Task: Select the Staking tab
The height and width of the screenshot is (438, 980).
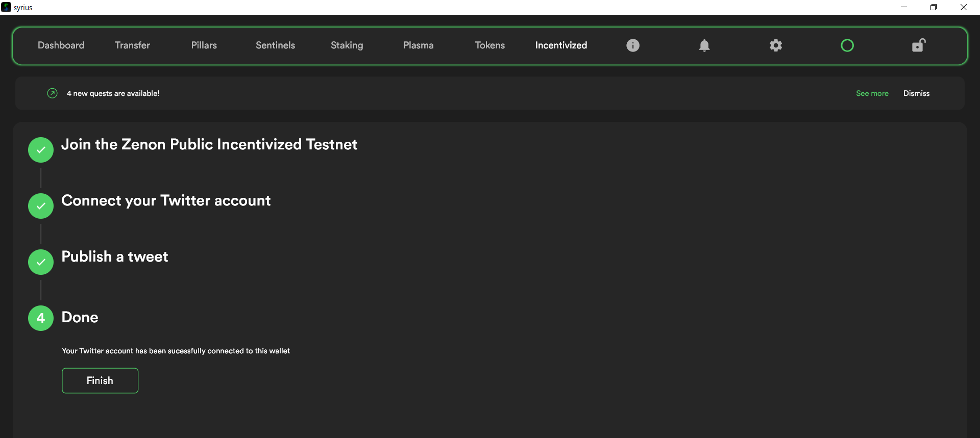Action: [347, 45]
